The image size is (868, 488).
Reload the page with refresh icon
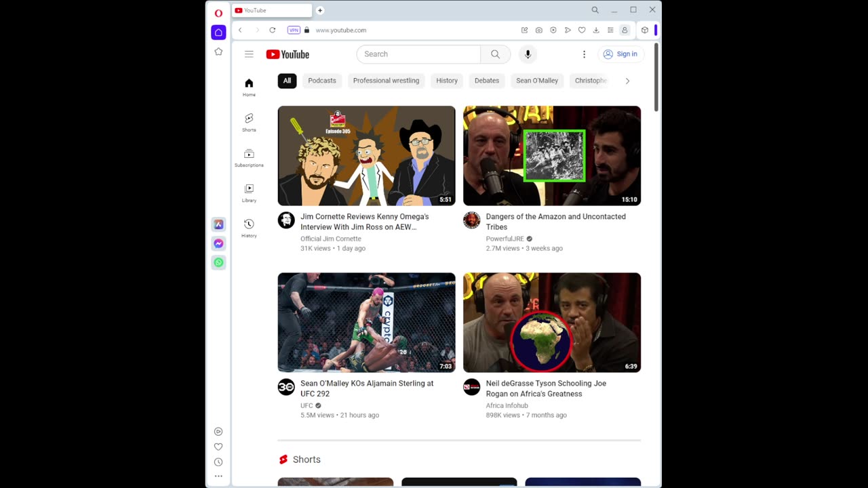click(273, 30)
